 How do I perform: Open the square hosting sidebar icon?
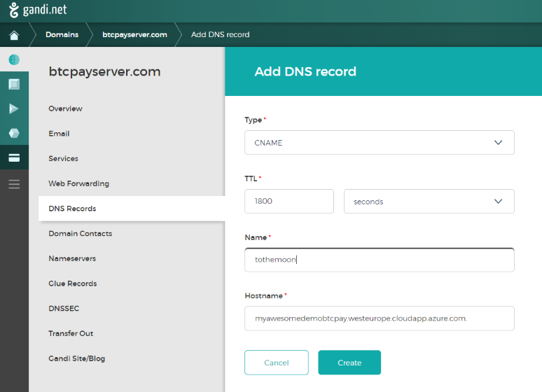(x=14, y=84)
